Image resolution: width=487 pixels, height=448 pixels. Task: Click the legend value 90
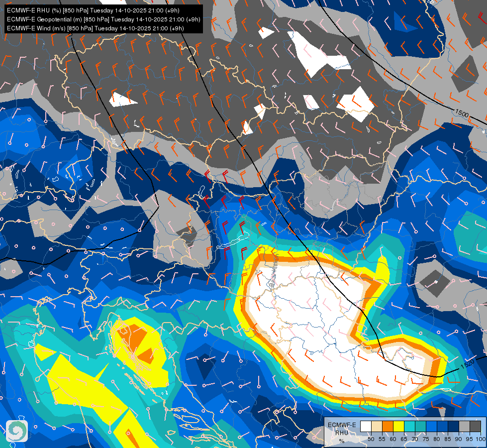(459, 439)
